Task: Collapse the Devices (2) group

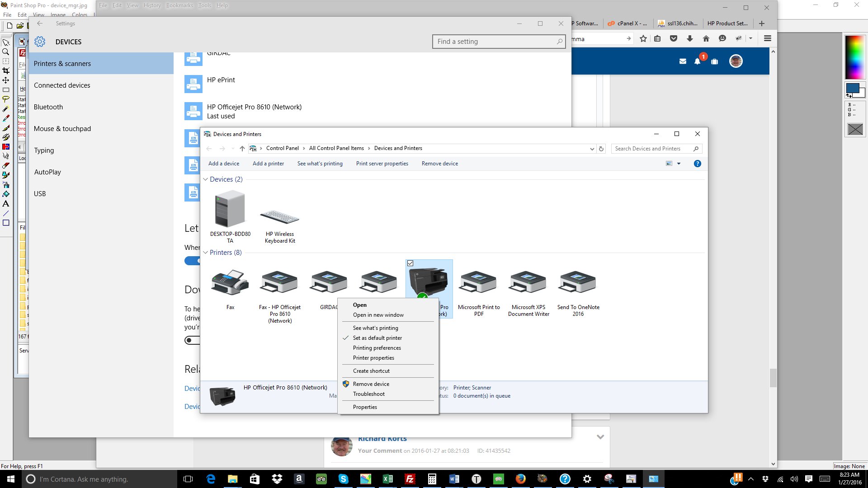Action: point(206,179)
